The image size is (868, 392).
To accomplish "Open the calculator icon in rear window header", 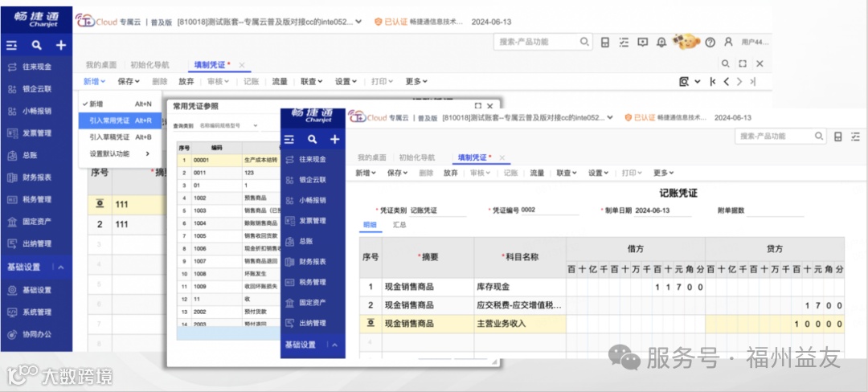I will coord(605,42).
